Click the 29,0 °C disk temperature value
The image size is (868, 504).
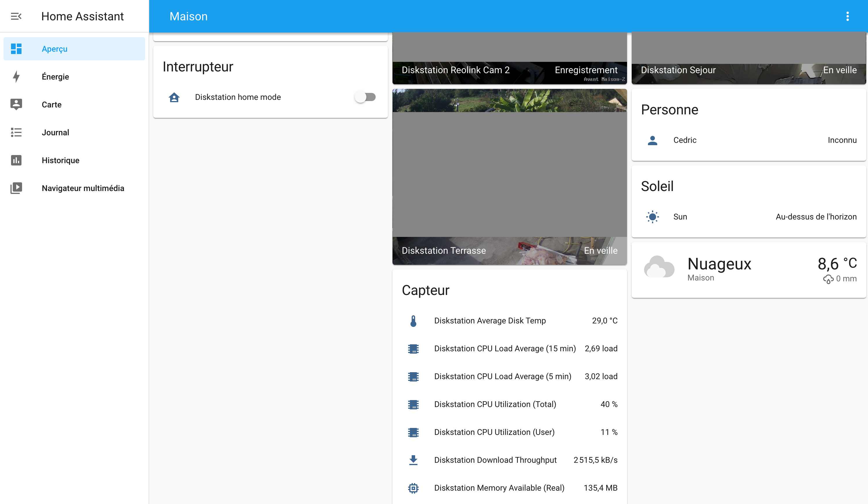(604, 321)
